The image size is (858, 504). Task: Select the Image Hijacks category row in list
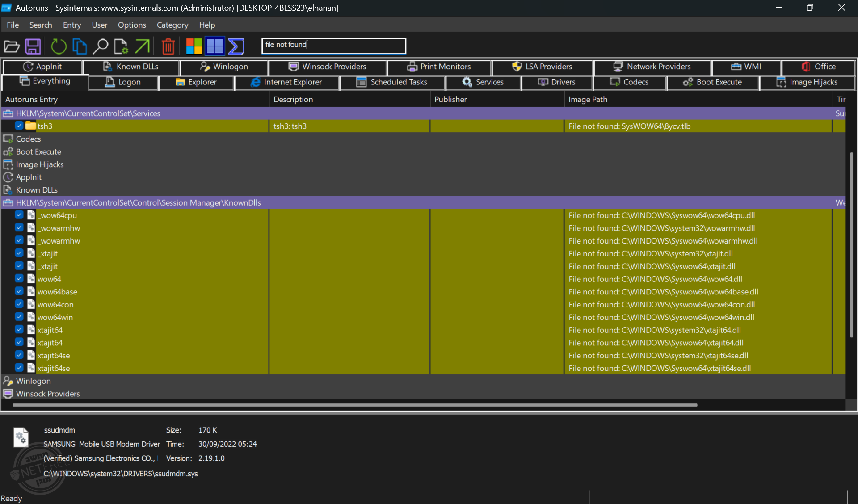pyautogui.click(x=423, y=164)
